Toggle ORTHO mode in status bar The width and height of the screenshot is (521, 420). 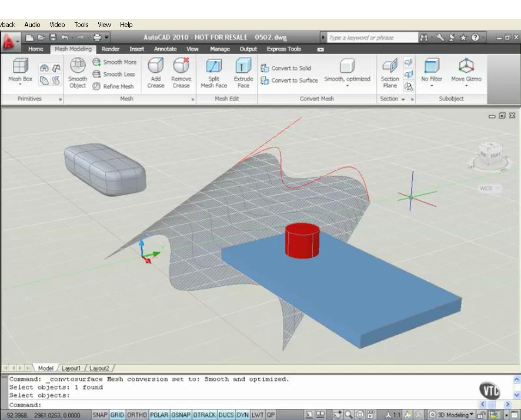pyautogui.click(x=137, y=415)
